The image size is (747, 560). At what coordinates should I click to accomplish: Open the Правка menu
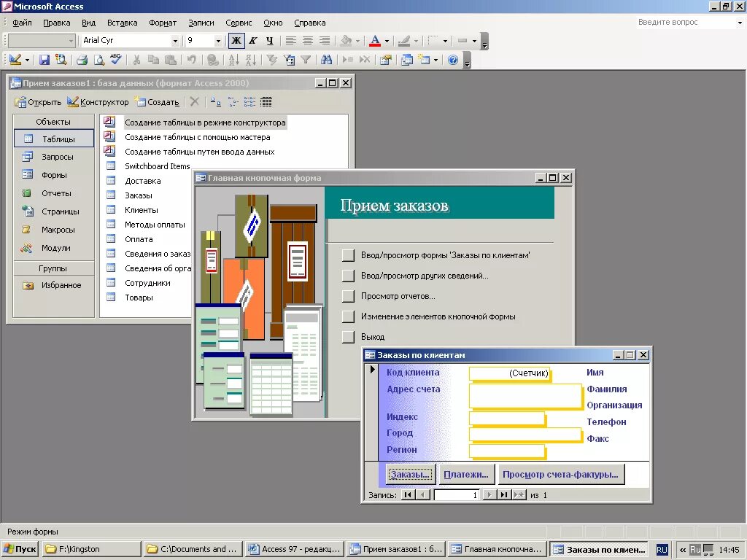[x=57, y=23]
